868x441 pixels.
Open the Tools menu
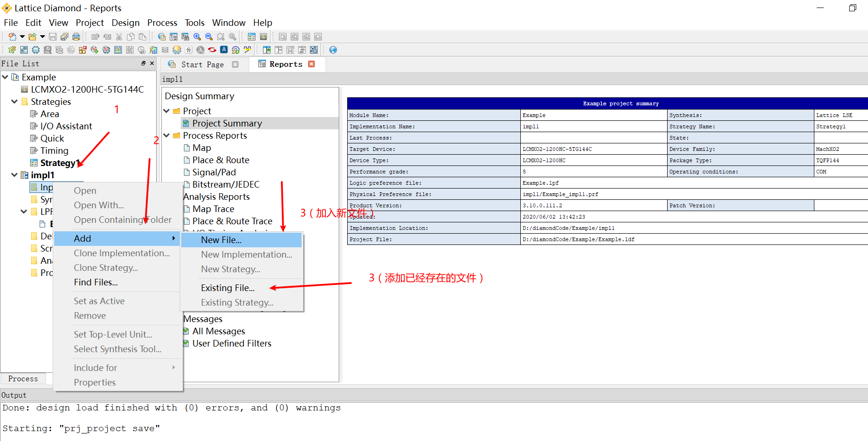point(195,23)
